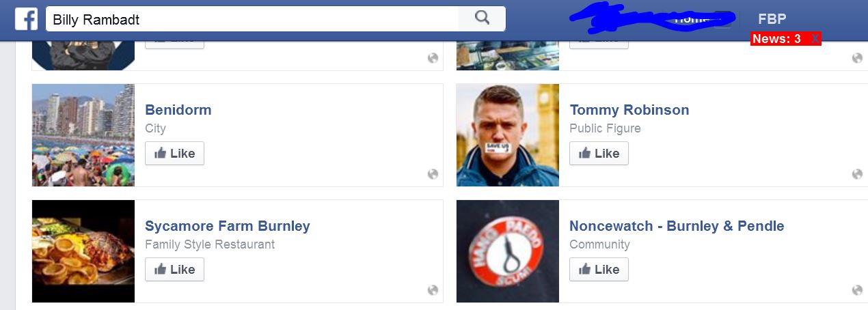Image resolution: width=868 pixels, height=310 pixels.
Task: Open the Facebook logo home icon
Action: (26, 18)
